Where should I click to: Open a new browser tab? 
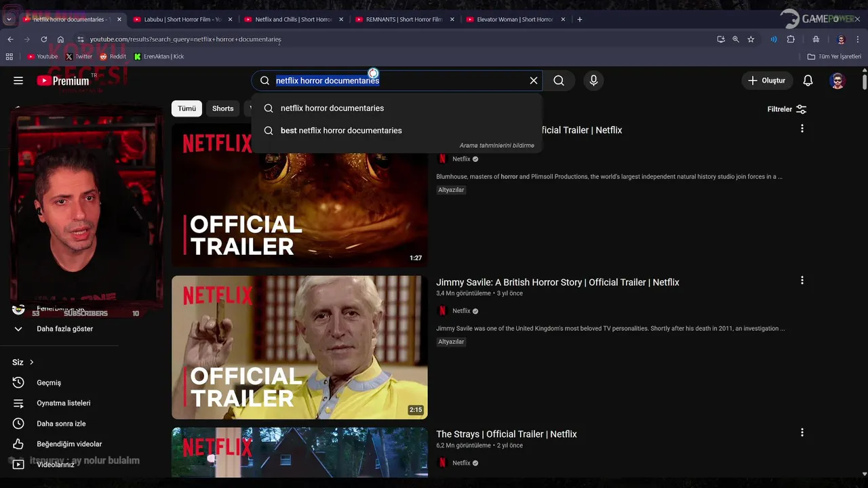579,20
